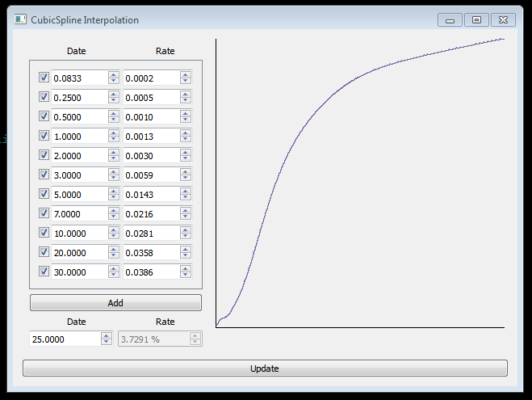Toggle the checkbox in the 0.2500 row
This screenshot has width=532, height=400.
[x=44, y=97]
